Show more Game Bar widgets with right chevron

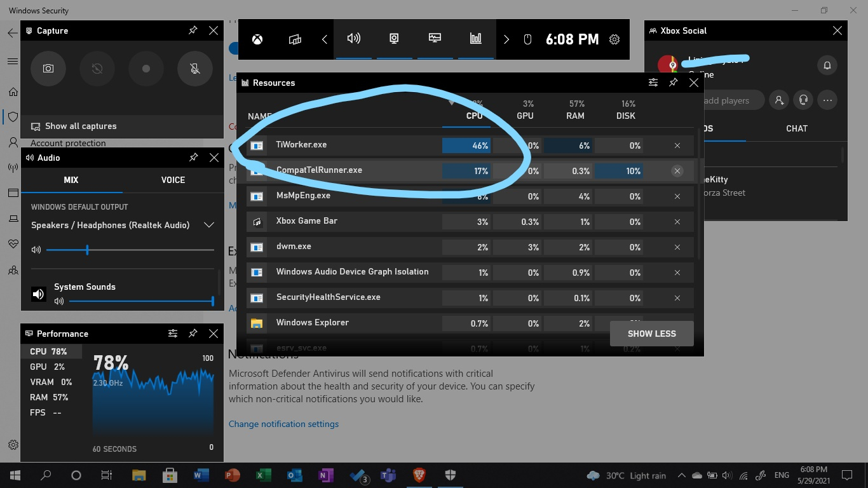[506, 39]
